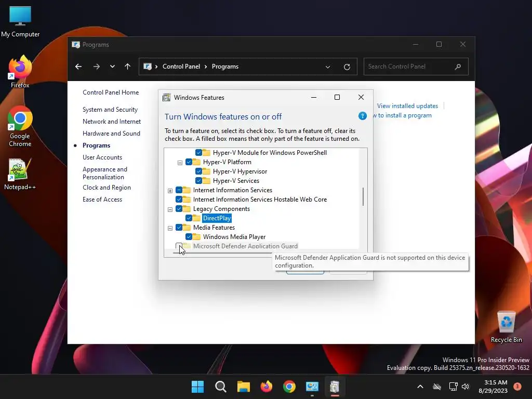Maximize the Windows Features dialog

pyautogui.click(x=337, y=97)
